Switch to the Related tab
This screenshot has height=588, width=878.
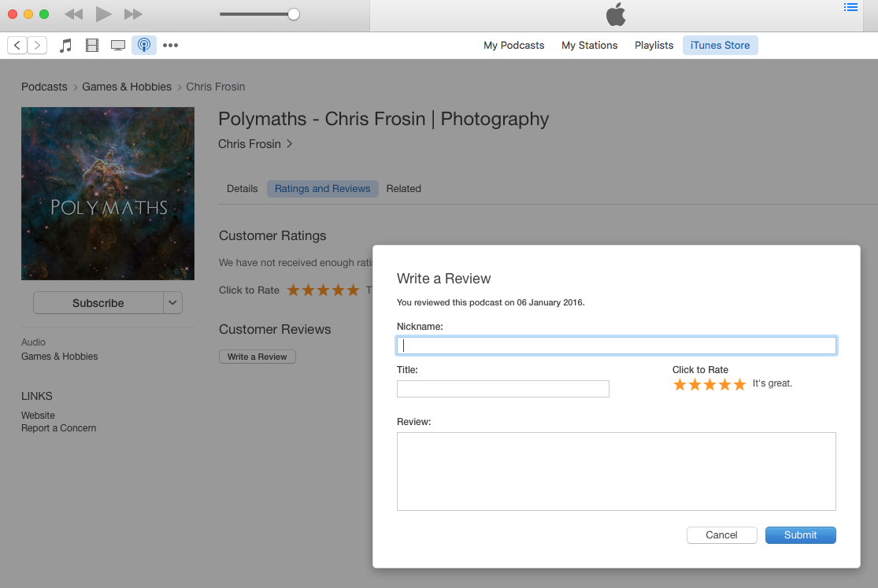(x=404, y=189)
